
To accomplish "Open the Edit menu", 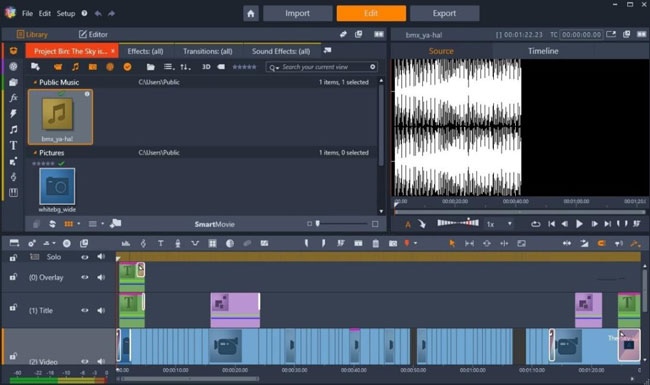I will 45,13.
